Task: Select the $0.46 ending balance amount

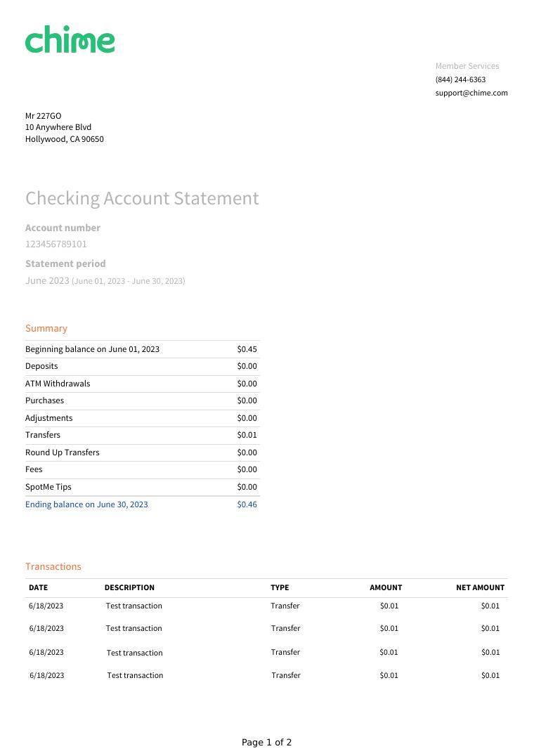Action: [x=247, y=504]
